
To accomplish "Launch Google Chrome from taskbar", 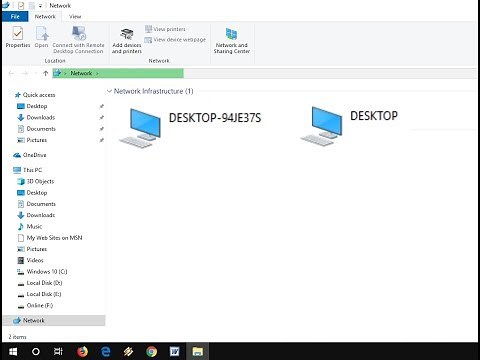I will click(151, 351).
